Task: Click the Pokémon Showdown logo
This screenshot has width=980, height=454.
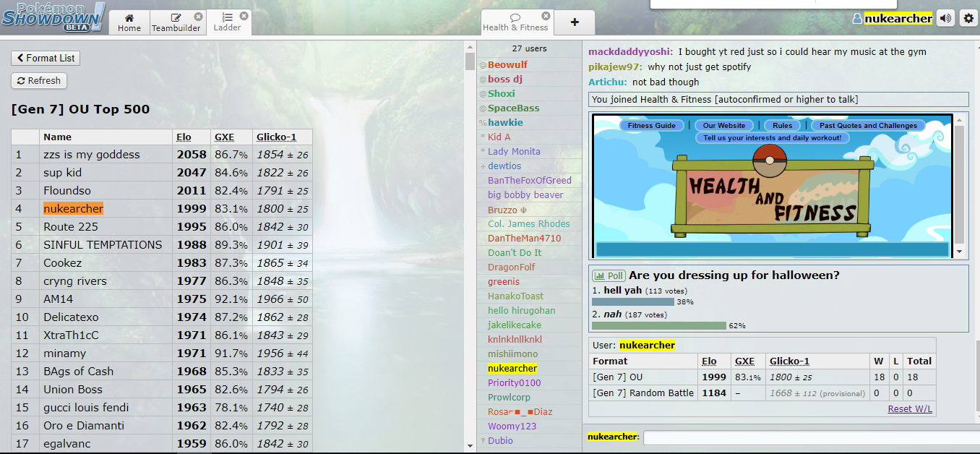Action: (x=53, y=17)
